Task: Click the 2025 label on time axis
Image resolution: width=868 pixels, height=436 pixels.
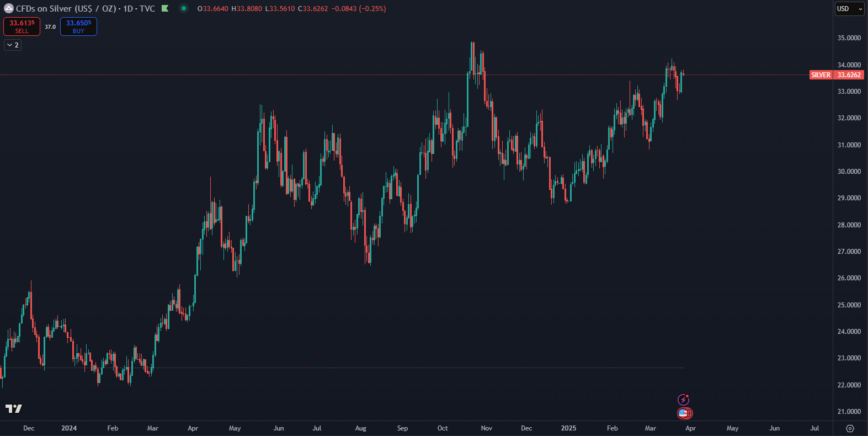Action: 568,428
